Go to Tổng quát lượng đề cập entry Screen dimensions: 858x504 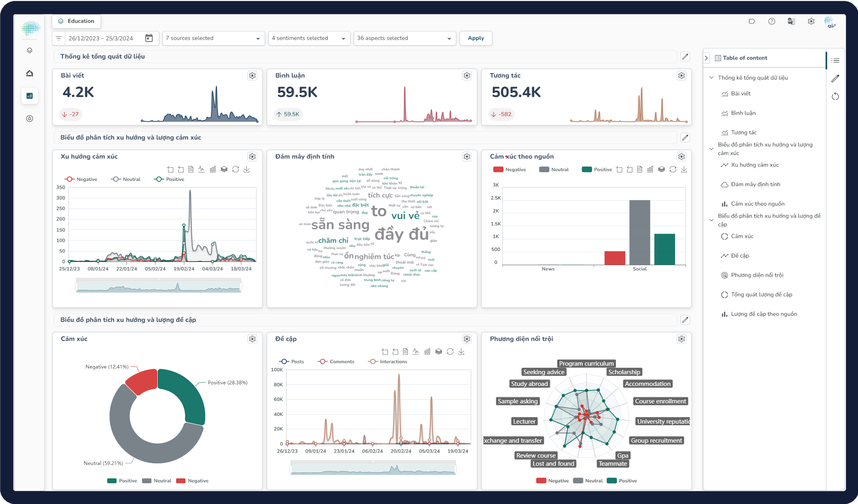[x=761, y=295]
